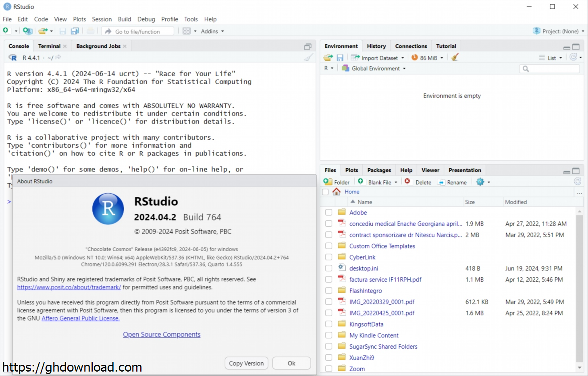Image resolution: width=588 pixels, height=376 pixels.
Task: Click the Environment search box
Action: point(549,68)
